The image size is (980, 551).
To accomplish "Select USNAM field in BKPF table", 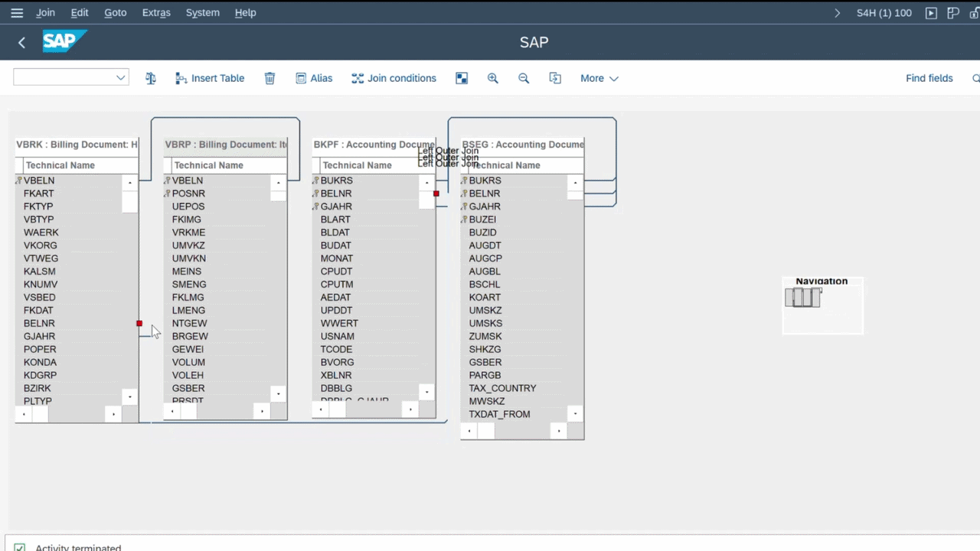I will click(x=338, y=337).
